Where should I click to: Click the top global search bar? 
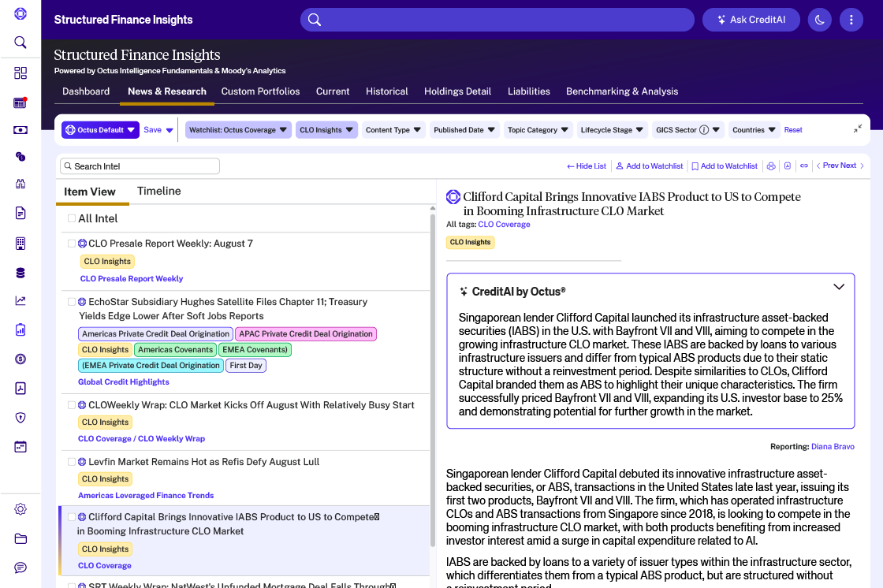pos(497,20)
